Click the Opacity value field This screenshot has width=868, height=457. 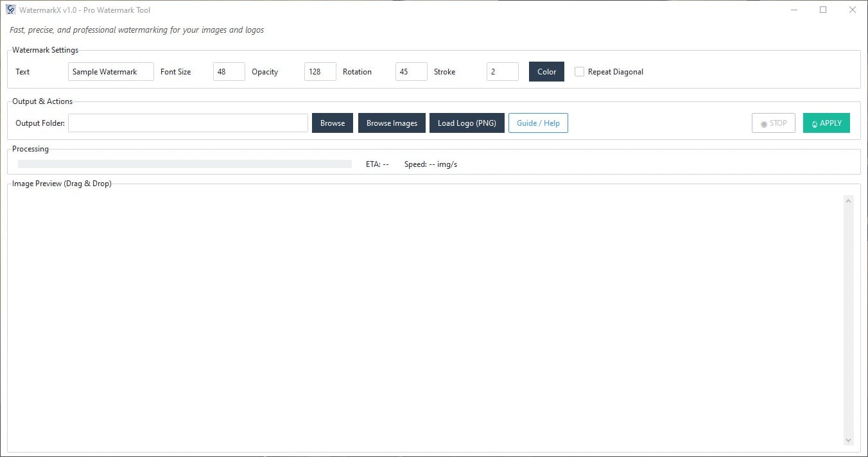click(x=320, y=71)
